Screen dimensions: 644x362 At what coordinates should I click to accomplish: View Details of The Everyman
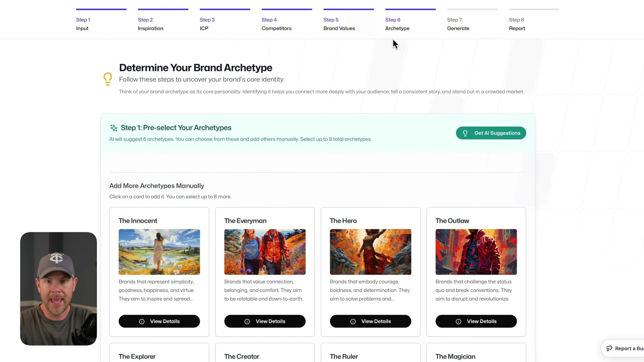265,321
